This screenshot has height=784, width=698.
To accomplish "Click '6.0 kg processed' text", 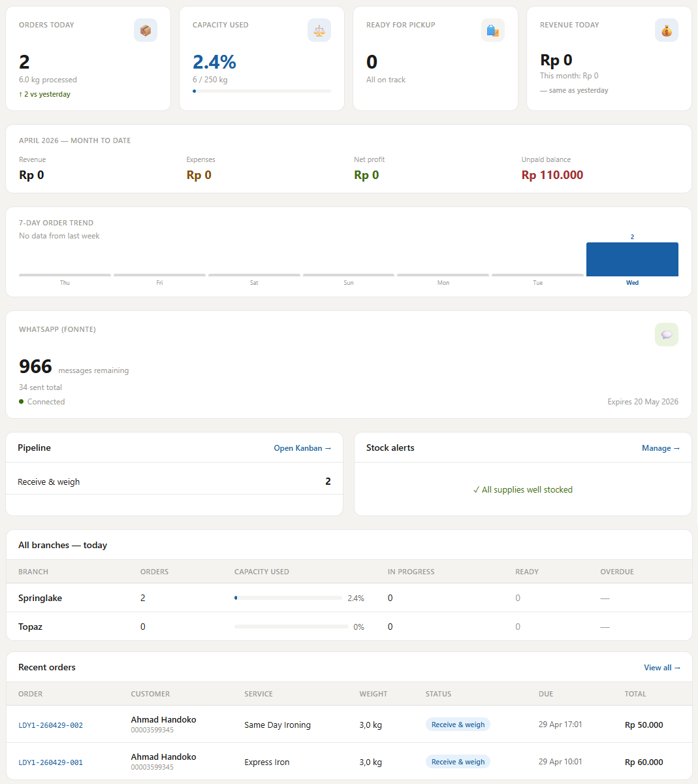I will 48,80.
